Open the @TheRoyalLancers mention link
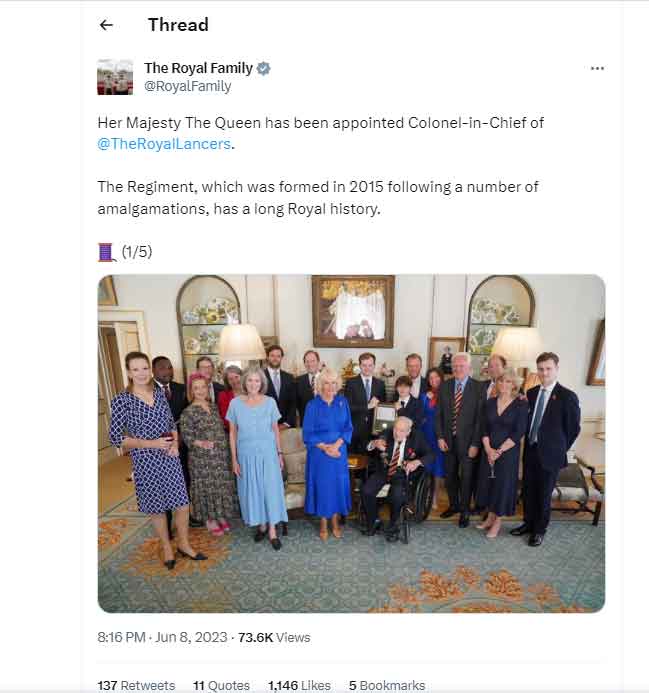The width and height of the screenshot is (649, 693). point(164,144)
